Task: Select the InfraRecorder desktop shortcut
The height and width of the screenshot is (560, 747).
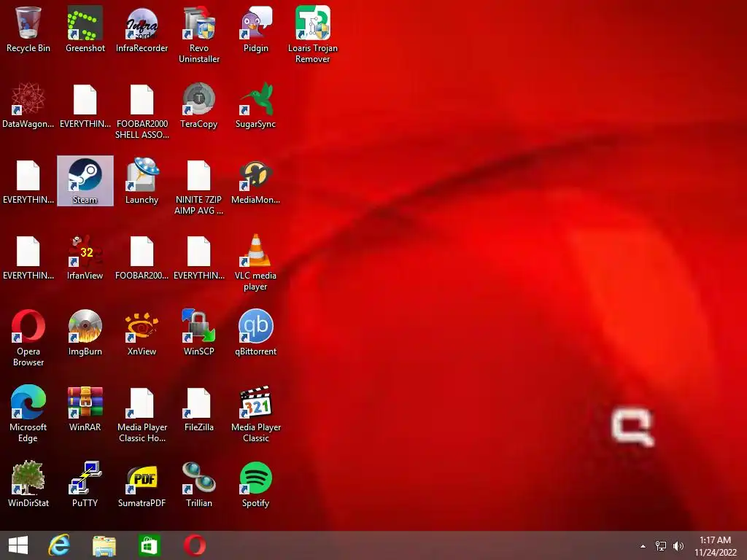Action: coord(142,29)
